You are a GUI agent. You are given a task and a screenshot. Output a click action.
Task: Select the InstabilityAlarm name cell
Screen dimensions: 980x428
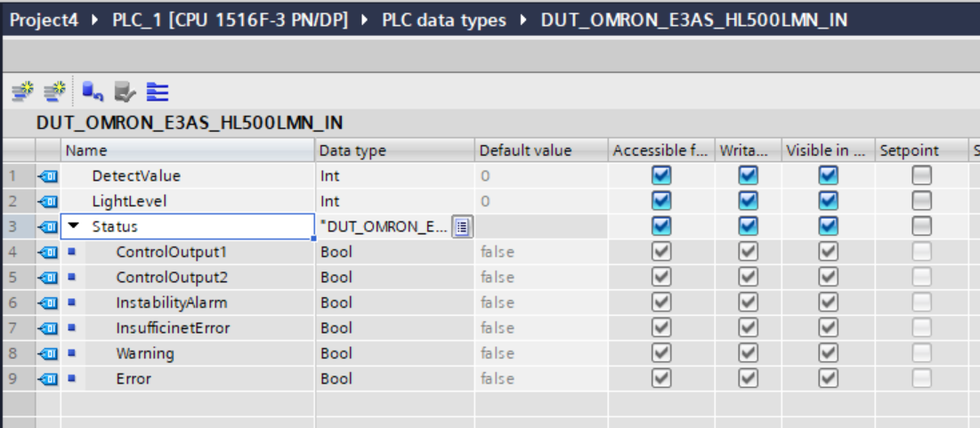[x=188, y=303]
